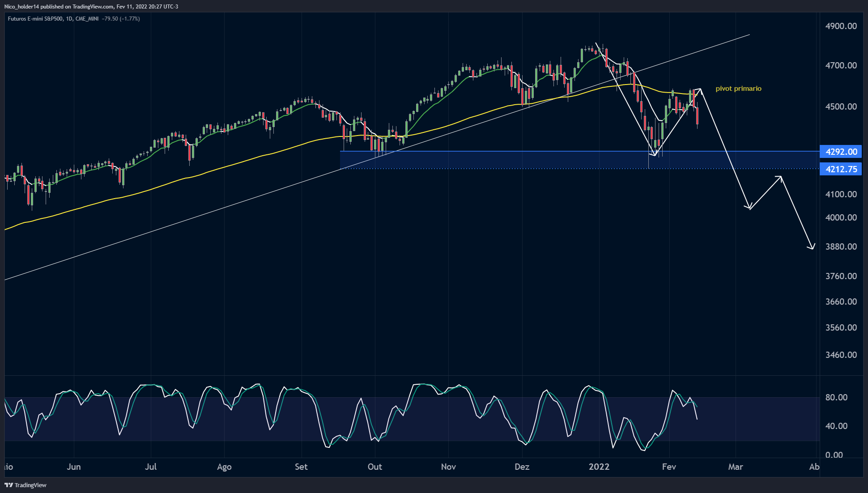
Task: Click the 'Mar' time axis label
Action: click(x=736, y=467)
